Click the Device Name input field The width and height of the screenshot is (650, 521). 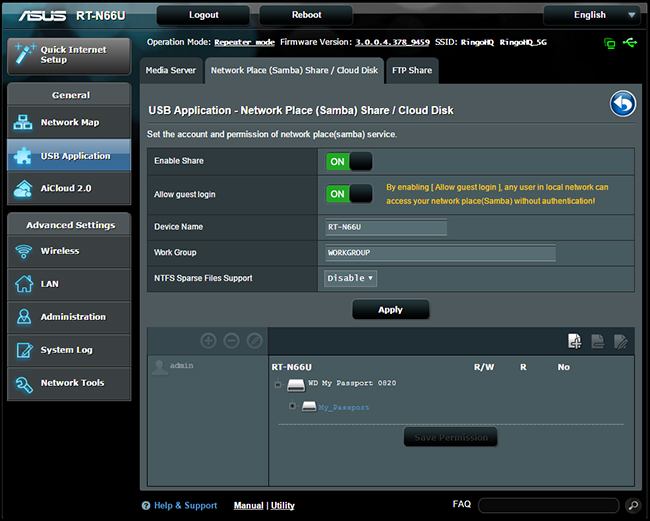pyautogui.click(x=386, y=227)
